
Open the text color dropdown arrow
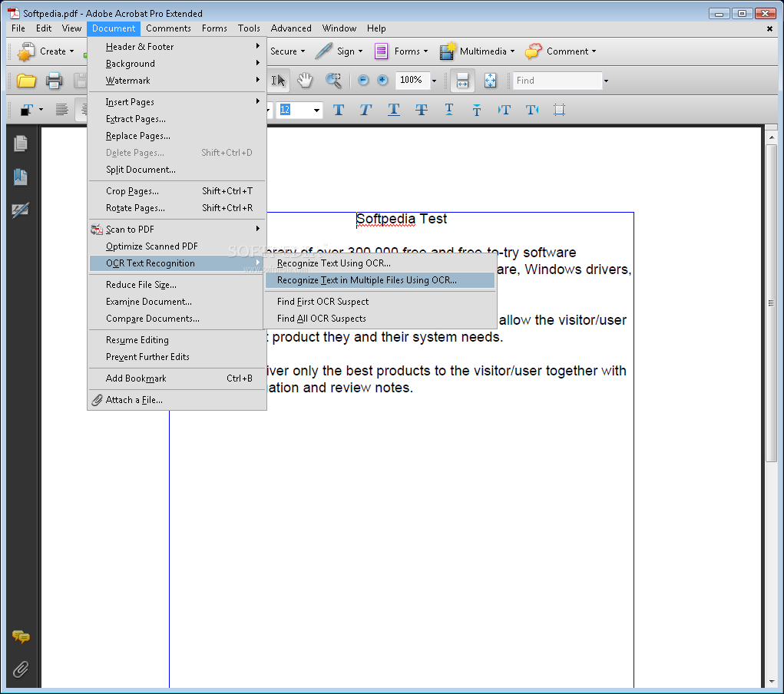(41, 110)
